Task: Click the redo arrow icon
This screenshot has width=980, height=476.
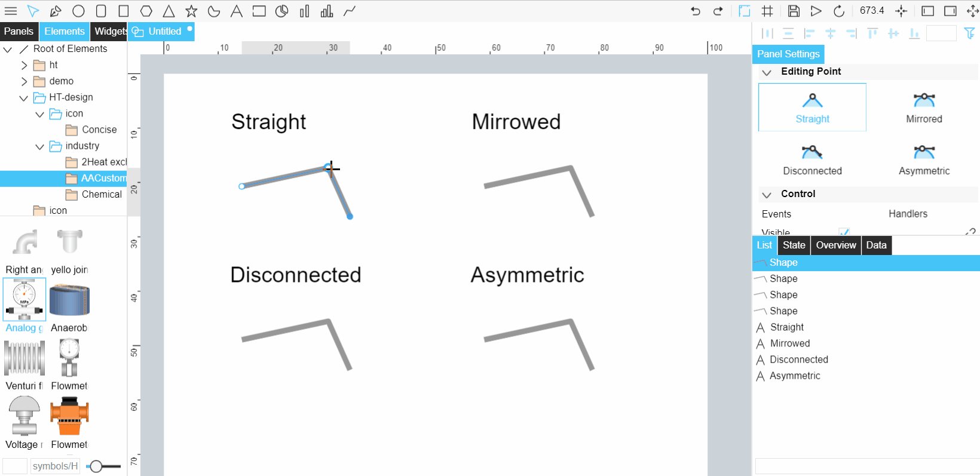Action: click(x=718, y=11)
